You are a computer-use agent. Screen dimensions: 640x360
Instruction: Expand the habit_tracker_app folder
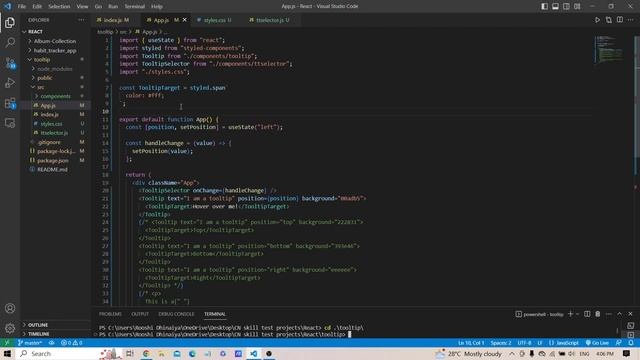55,50
